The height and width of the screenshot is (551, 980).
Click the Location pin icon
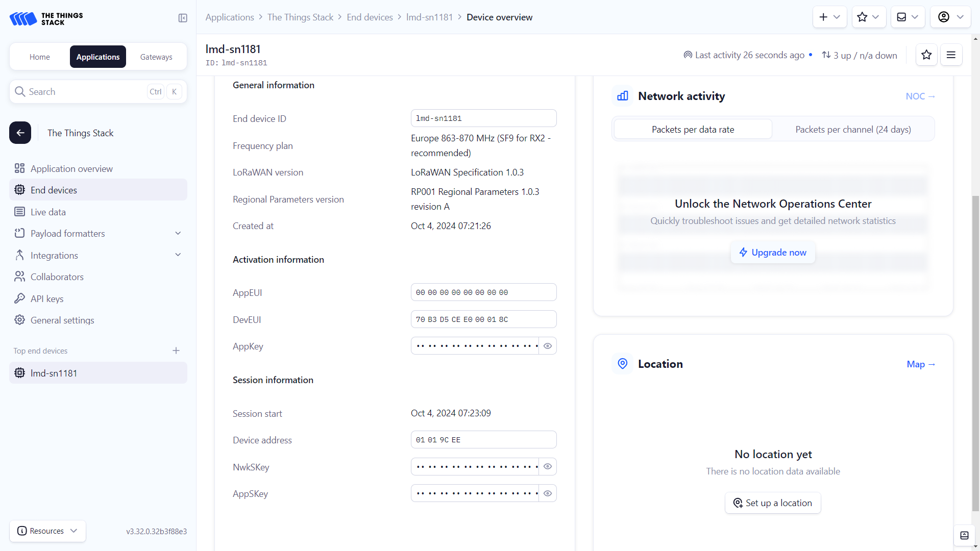coord(622,363)
